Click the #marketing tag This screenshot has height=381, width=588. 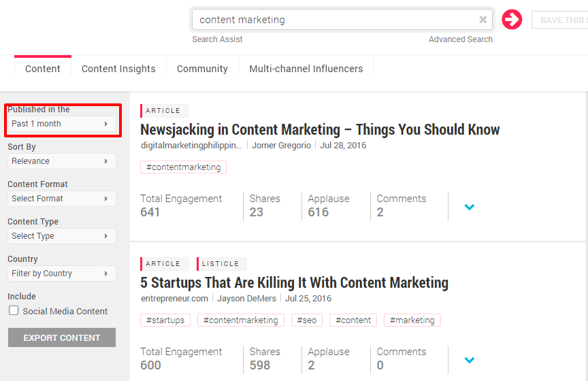pos(412,320)
